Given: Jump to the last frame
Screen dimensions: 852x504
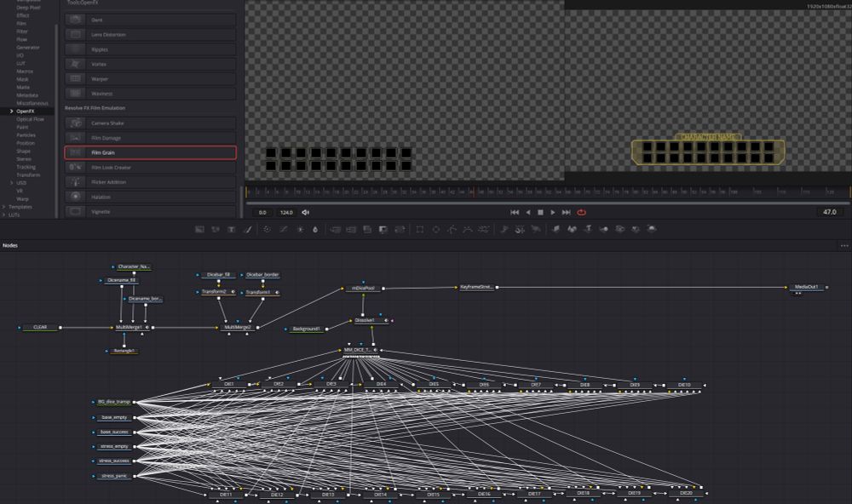Looking at the screenshot, I should point(567,212).
